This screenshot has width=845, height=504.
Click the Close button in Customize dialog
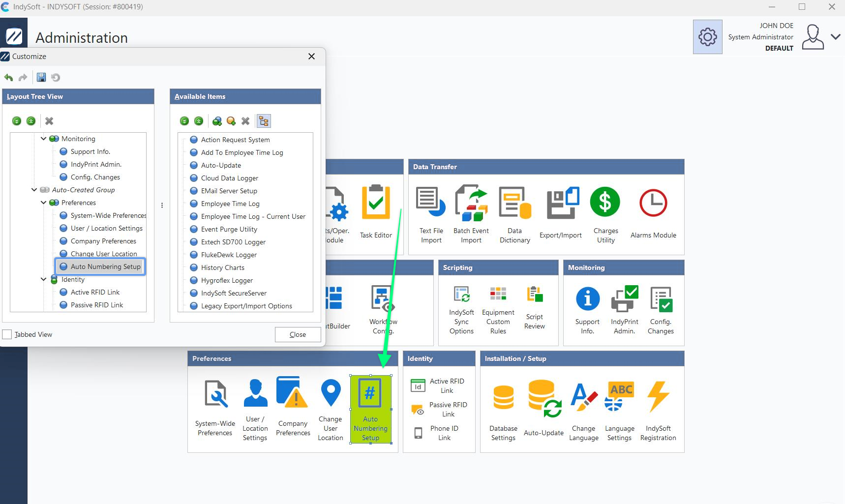click(x=298, y=334)
